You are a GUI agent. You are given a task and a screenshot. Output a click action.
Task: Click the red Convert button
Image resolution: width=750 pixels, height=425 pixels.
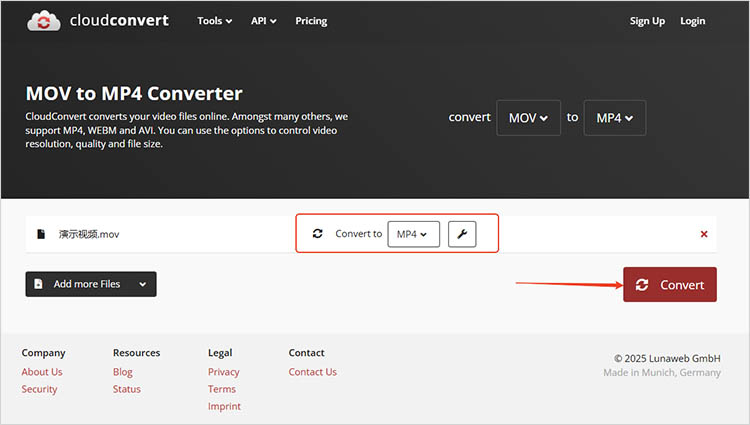pos(670,284)
